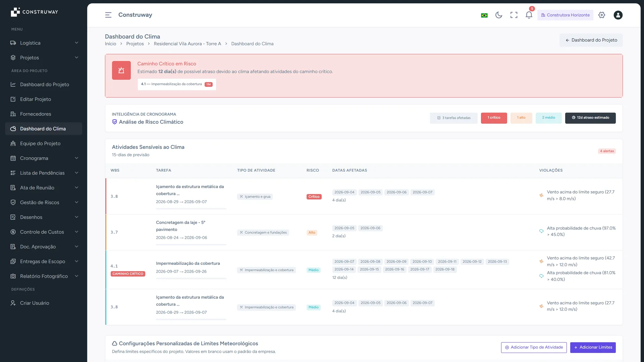The width and height of the screenshot is (644, 362).
Task: Click Adicionar Tipo de Atividade button
Action: coord(534,348)
